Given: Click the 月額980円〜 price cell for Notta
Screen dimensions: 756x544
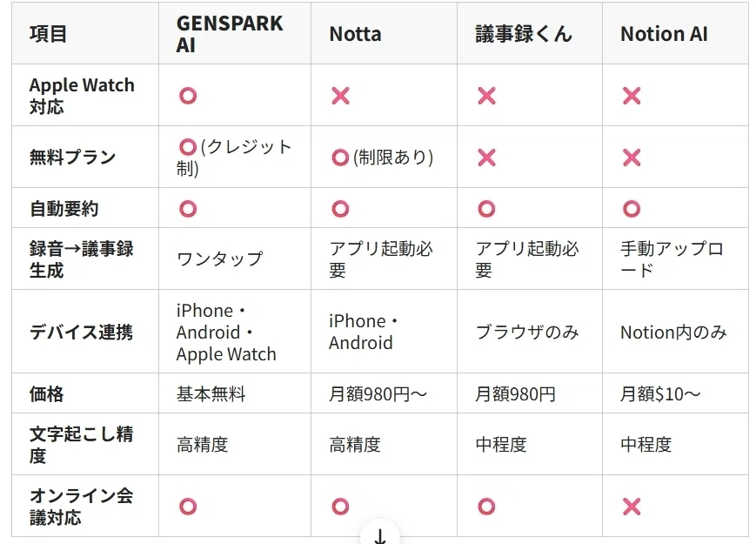Looking at the screenshot, I should 378,394.
